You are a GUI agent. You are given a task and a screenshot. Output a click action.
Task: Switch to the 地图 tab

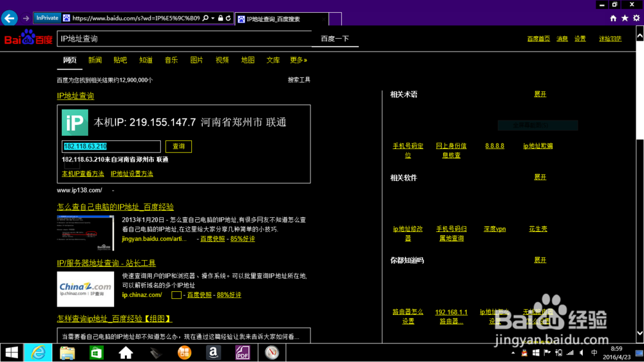coord(248,60)
